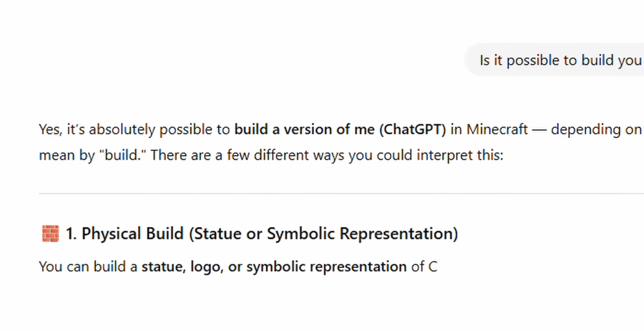644x331 pixels.
Task: Click the em dash after "Minecraft"
Action: 539,129
